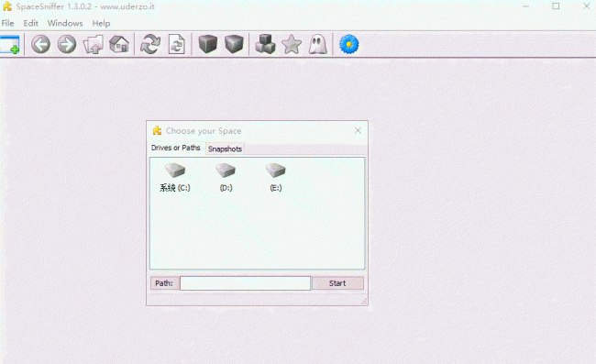Click the stacked cubes icon

tap(265, 44)
